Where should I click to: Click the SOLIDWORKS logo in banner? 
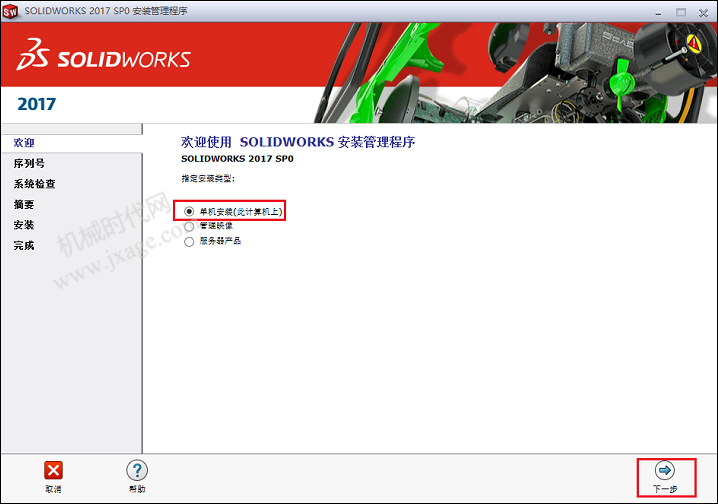[103, 54]
